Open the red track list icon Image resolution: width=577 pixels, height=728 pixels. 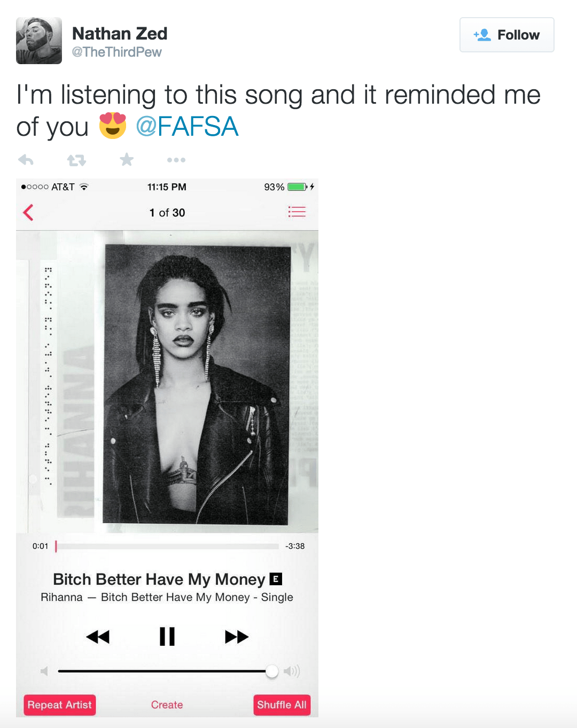pos(297,212)
